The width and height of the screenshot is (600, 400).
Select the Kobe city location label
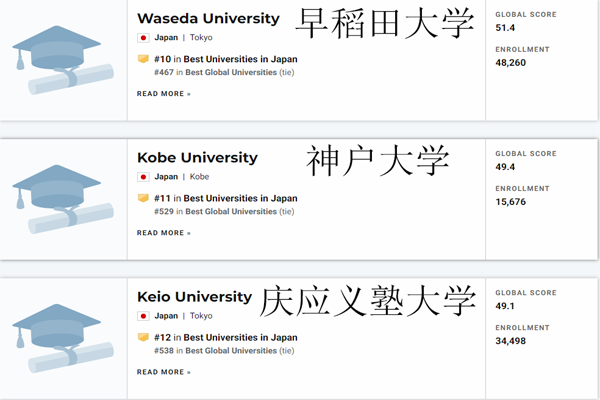pos(199,177)
